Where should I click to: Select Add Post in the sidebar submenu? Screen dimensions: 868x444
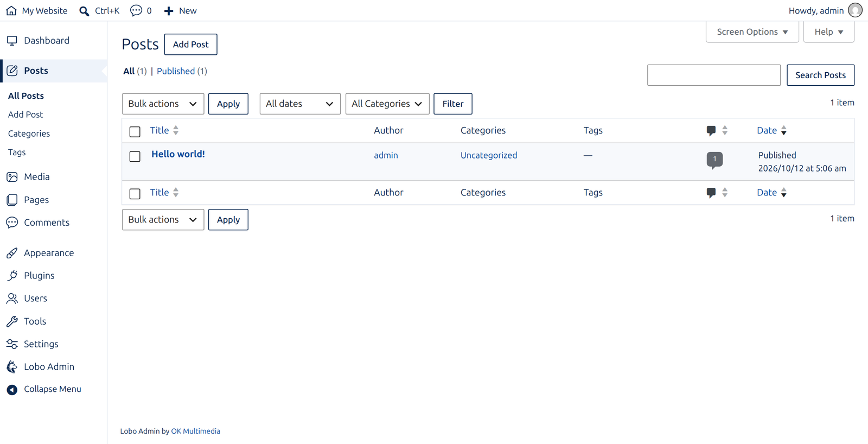pyautogui.click(x=25, y=115)
